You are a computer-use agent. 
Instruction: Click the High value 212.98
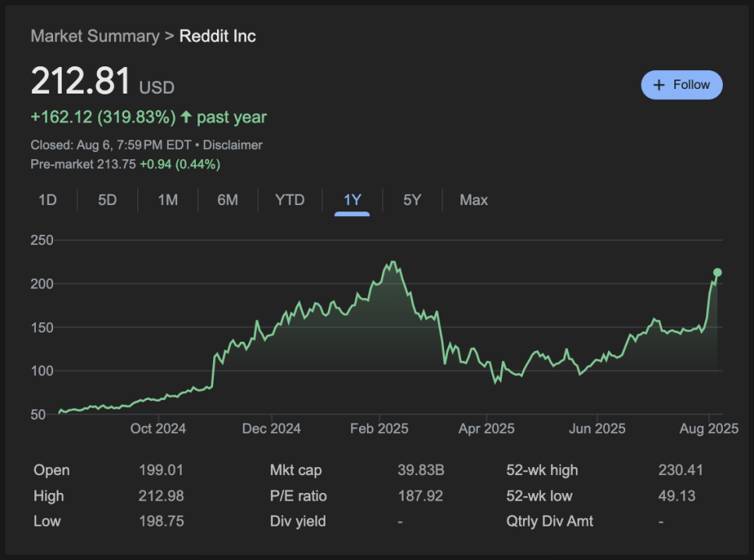[161, 496]
